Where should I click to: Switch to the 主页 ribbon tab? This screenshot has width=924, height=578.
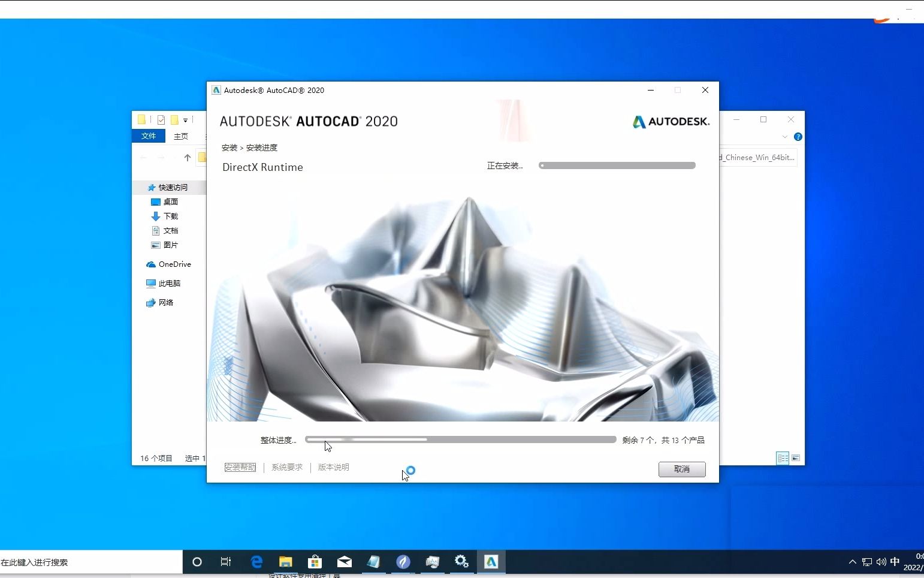180,136
